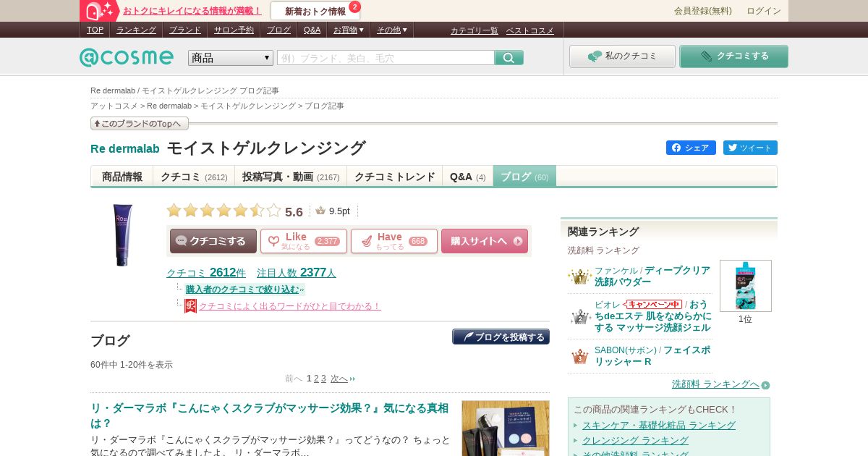Open the フェイスポリッシャー R ranking link
This screenshot has height=456, width=868.
652,355
